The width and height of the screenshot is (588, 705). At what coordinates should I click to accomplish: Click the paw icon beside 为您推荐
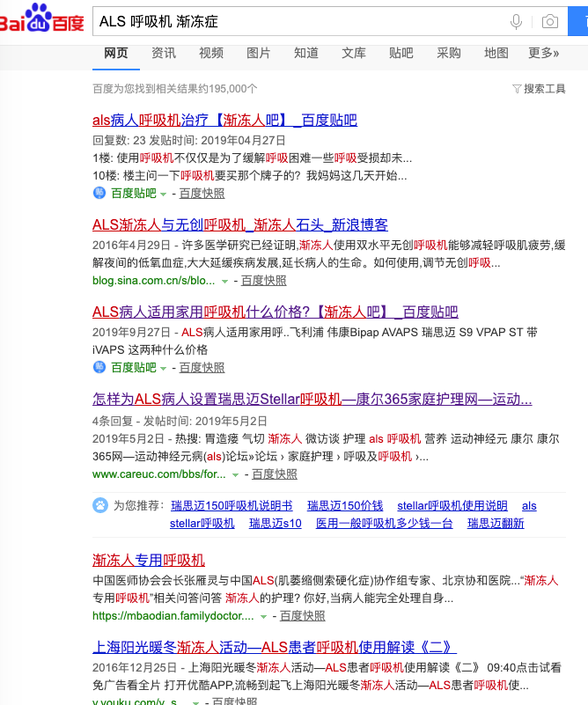100,505
